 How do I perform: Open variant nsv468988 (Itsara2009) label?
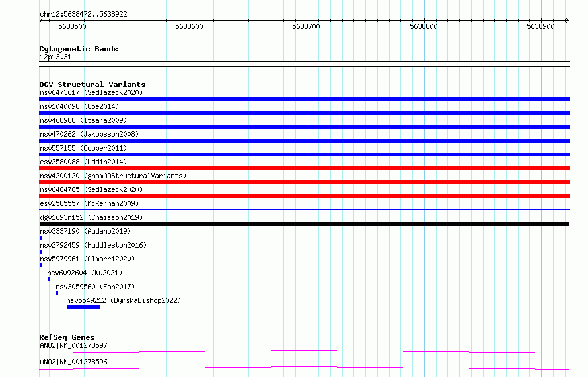click(83, 120)
